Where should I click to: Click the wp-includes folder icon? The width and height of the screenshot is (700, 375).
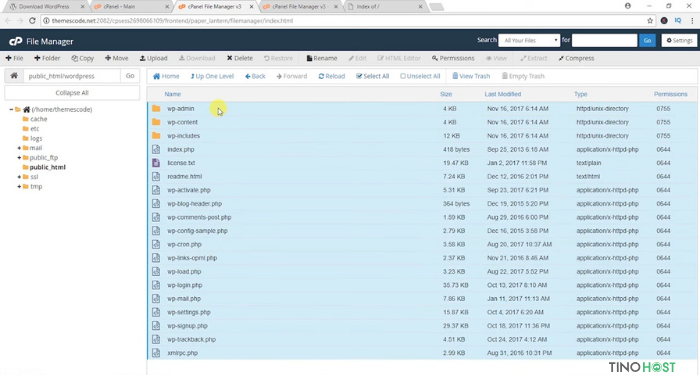[x=156, y=135]
